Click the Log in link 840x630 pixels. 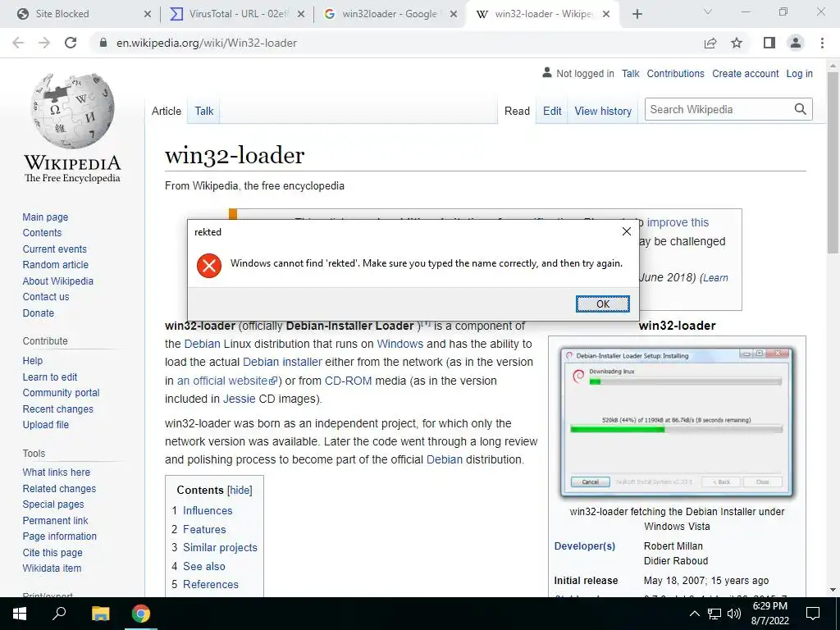[x=799, y=73]
